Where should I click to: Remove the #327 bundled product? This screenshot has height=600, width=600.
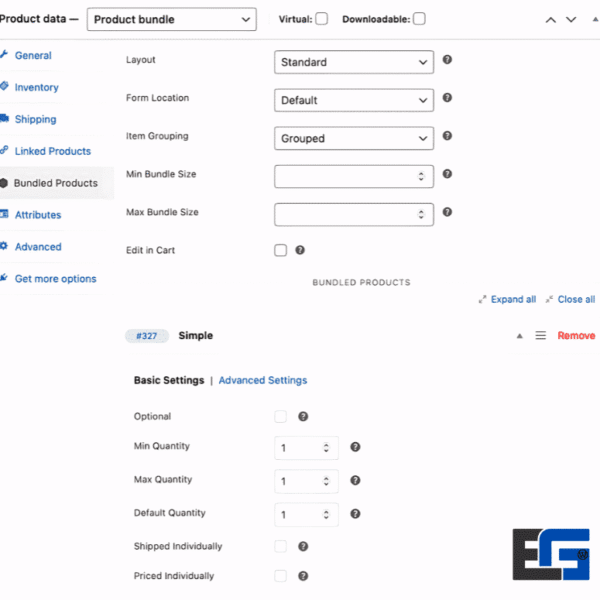[x=576, y=336]
